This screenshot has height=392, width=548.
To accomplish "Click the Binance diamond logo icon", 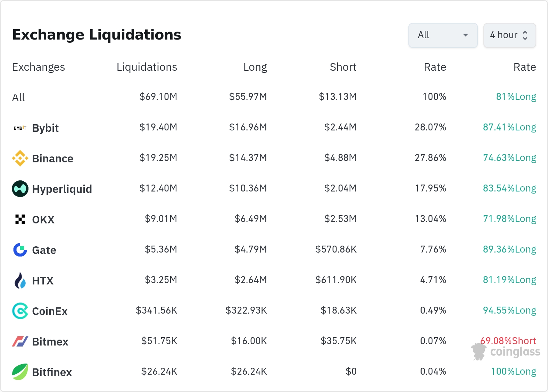I will 20,158.
